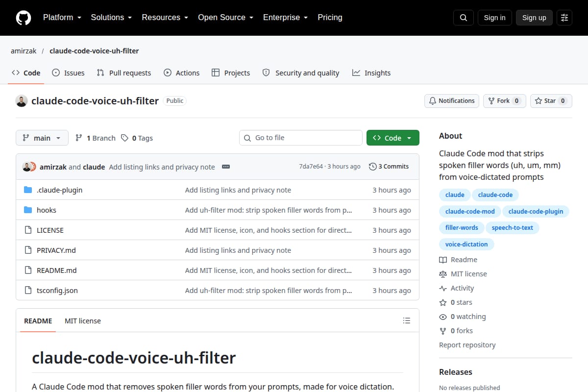Click the 3 Commits history link
588x392 pixels.
(389, 167)
